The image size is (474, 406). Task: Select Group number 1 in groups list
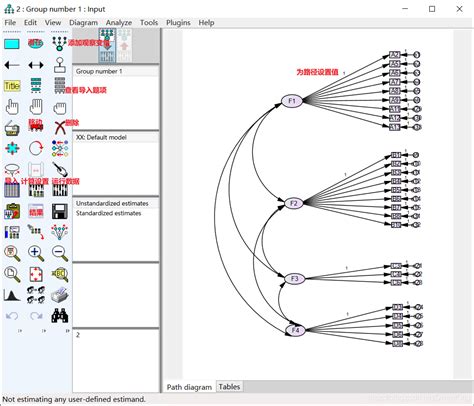click(x=99, y=71)
